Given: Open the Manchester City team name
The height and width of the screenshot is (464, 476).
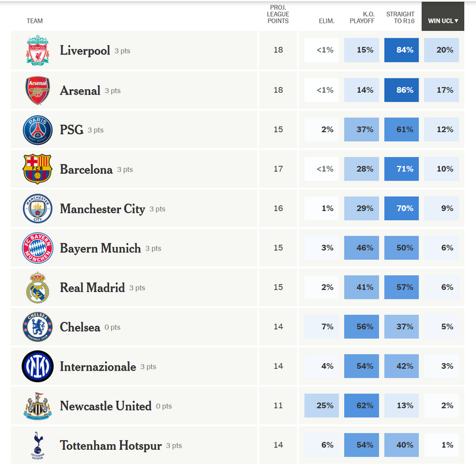Looking at the screenshot, I should (x=102, y=209).
